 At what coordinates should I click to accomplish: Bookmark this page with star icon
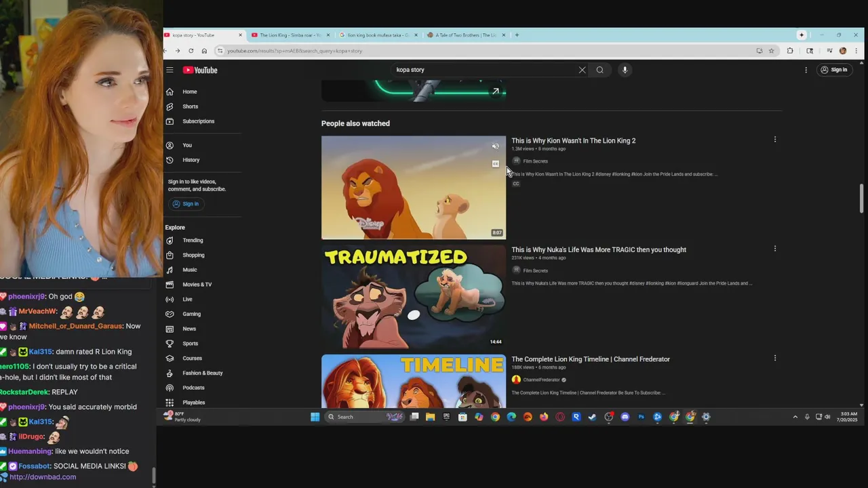tap(771, 51)
